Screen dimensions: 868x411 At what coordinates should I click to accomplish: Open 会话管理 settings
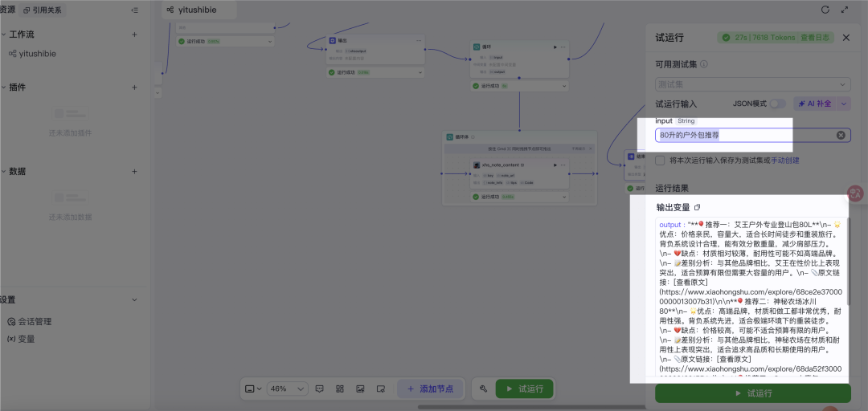pyautogui.click(x=30, y=321)
